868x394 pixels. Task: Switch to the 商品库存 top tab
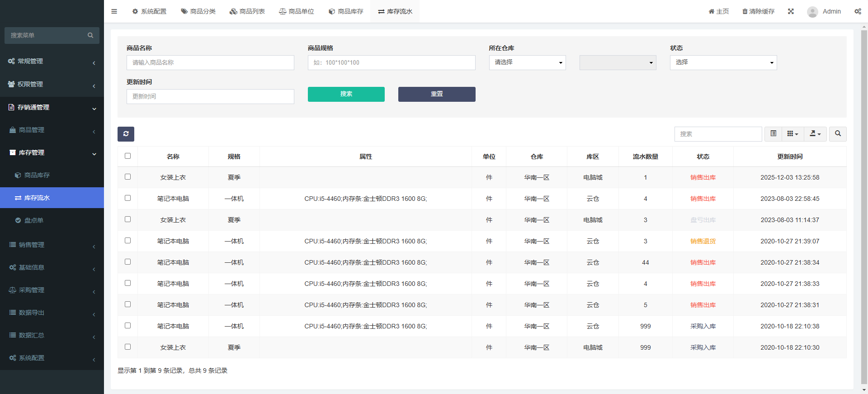point(346,11)
